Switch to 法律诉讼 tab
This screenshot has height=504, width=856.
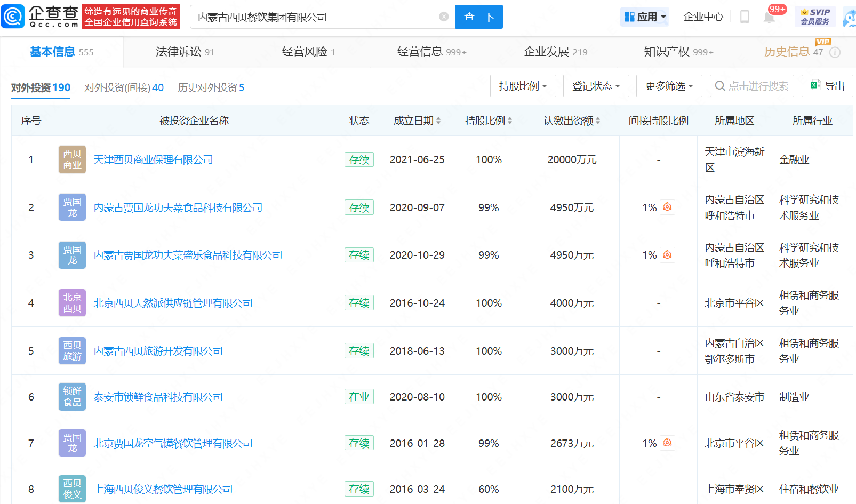(185, 52)
